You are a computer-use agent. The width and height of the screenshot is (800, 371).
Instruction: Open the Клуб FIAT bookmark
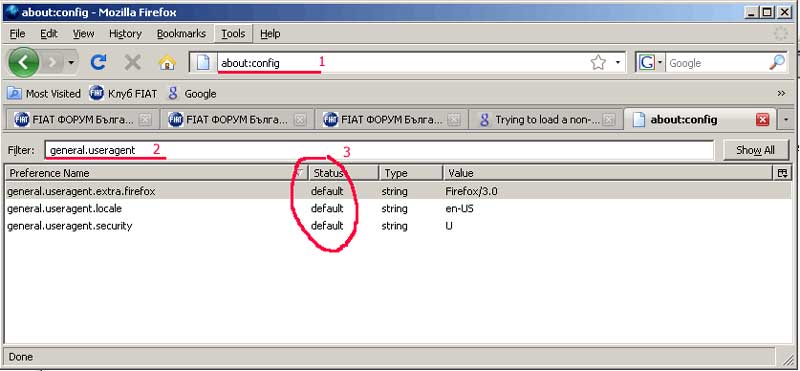pos(123,93)
